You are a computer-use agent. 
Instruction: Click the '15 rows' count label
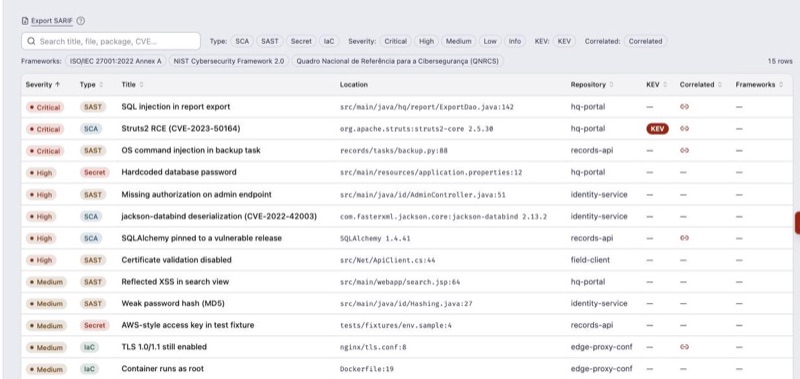pyautogui.click(x=780, y=61)
